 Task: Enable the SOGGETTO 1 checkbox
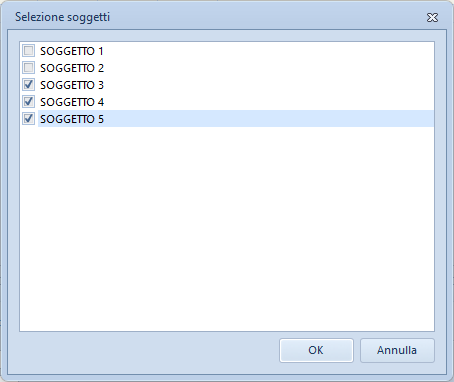pyautogui.click(x=28, y=51)
